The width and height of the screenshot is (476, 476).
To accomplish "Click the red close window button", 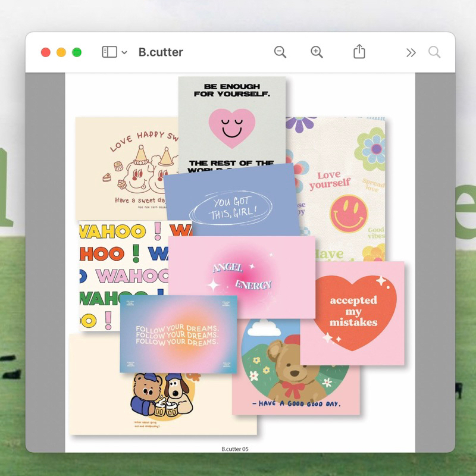I will coord(46,52).
